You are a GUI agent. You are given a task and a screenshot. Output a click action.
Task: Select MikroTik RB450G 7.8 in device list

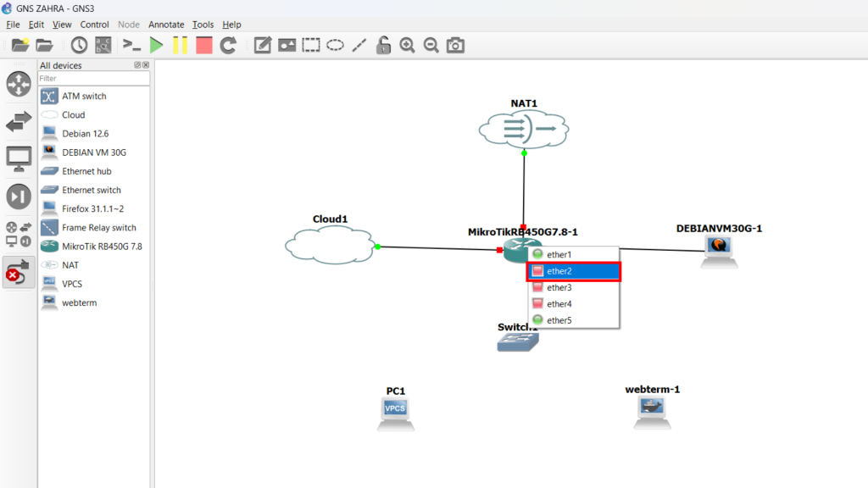click(102, 247)
